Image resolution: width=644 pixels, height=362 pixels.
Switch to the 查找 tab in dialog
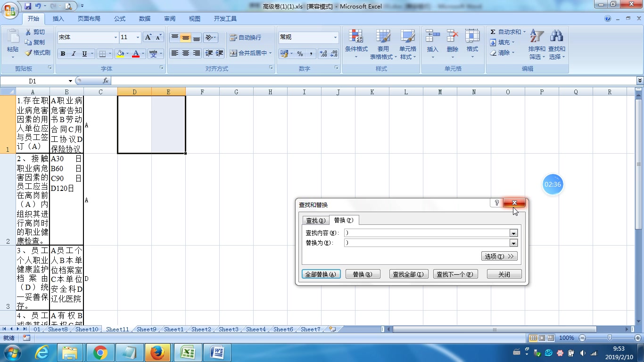pyautogui.click(x=315, y=220)
